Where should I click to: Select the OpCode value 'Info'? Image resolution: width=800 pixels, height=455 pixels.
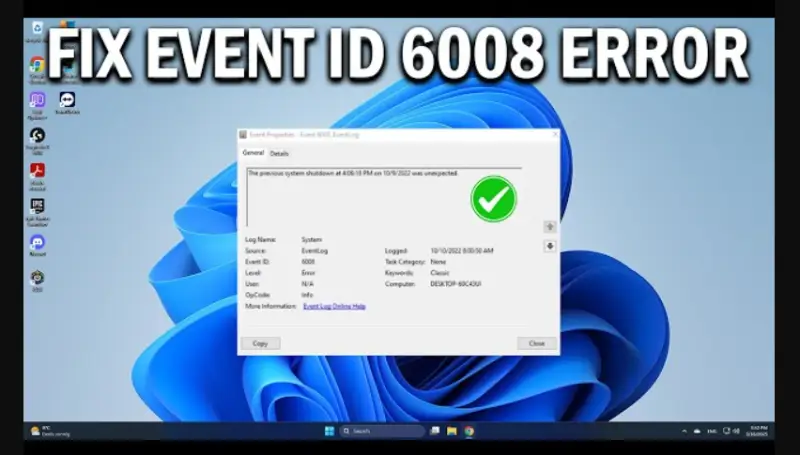pos(307,295)
